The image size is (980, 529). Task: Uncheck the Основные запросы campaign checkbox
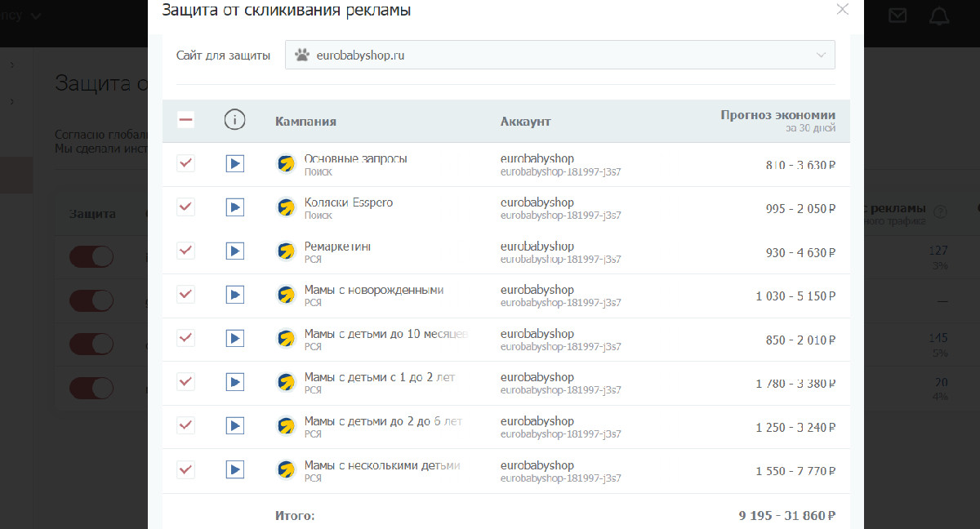point(186,163)
